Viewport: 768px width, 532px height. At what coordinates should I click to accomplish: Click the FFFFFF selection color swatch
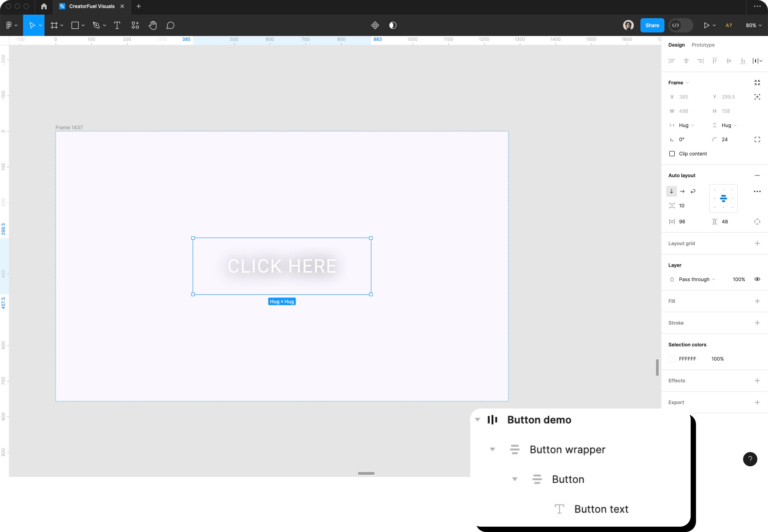point(672,359)
